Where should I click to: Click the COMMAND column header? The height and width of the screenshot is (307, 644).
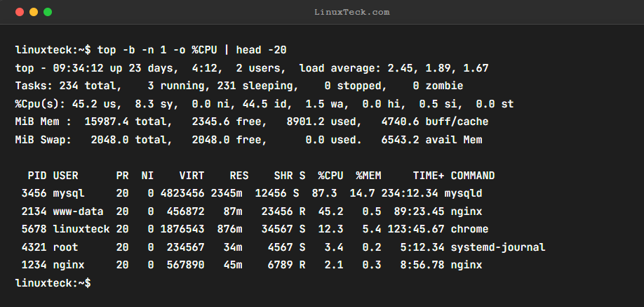pyautogui.click(x=473, y=176)
